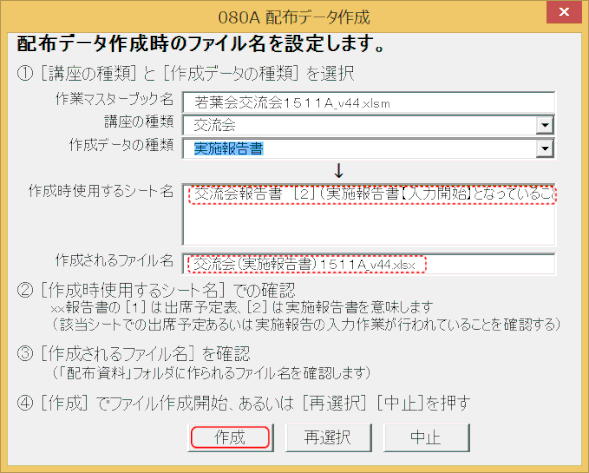The width and height of the screenshot is (589, 473).
Task: Click the 作成されるファイル名 label
Action: pos(114,260)
